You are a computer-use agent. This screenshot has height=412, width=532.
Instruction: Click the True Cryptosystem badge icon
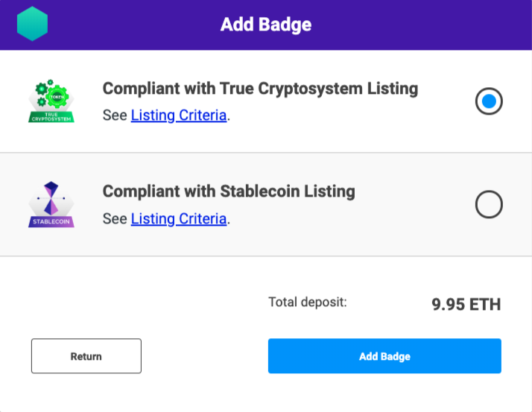click(52, 101)
